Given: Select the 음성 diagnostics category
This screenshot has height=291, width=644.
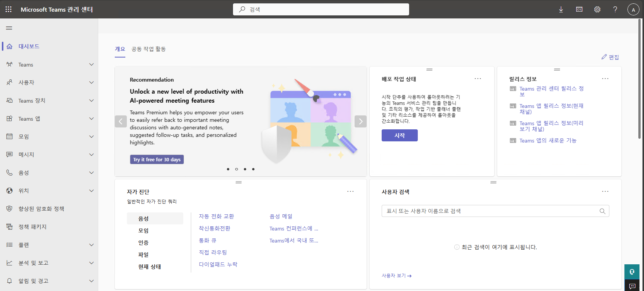Looking at the screenshot, I should (155, 218).
